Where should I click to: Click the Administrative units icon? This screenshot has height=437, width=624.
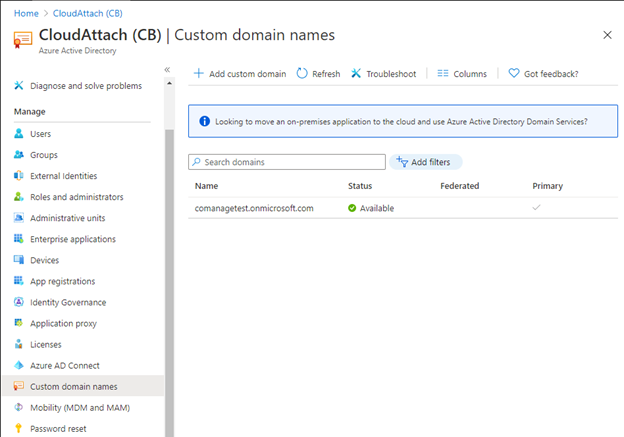(x=19, y=218)
